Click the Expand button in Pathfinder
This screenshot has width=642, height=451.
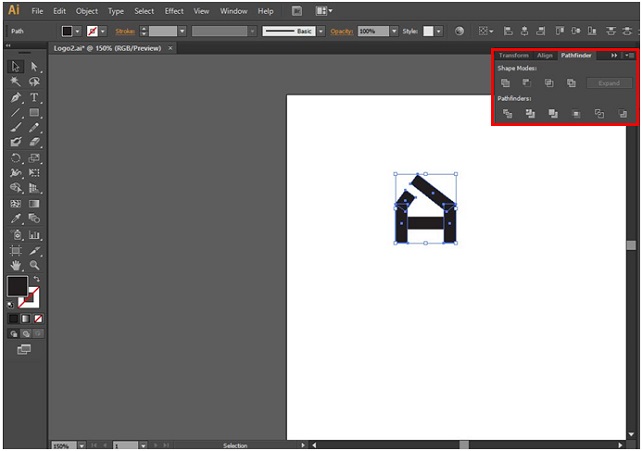coord(609,83)
